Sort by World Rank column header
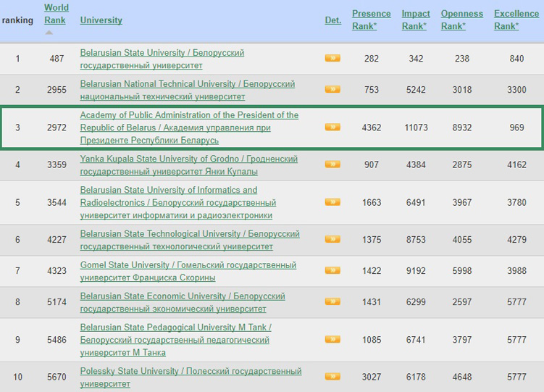Screen dimensions: 544x392 (x=57, y=14)
